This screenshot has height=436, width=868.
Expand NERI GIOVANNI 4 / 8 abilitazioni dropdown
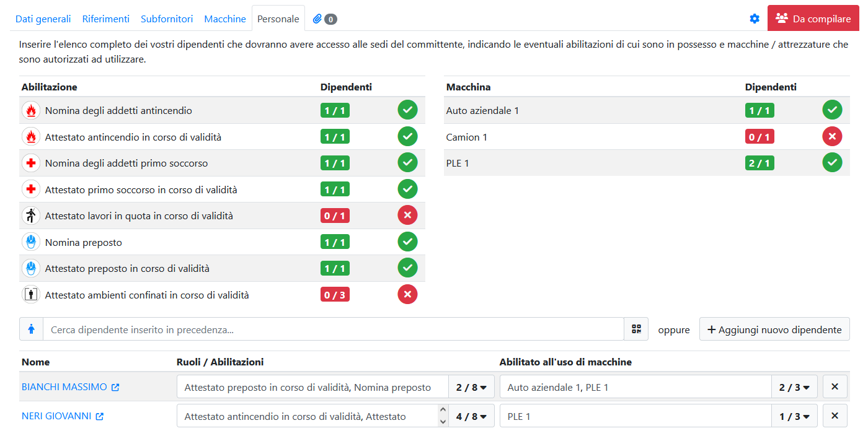(471, 416)
